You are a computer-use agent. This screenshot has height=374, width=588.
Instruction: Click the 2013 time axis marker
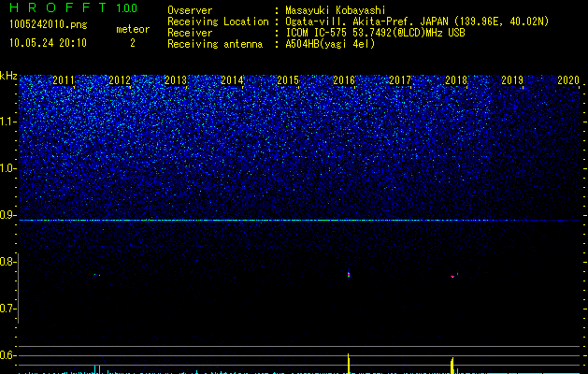click(x=176, y=80)
